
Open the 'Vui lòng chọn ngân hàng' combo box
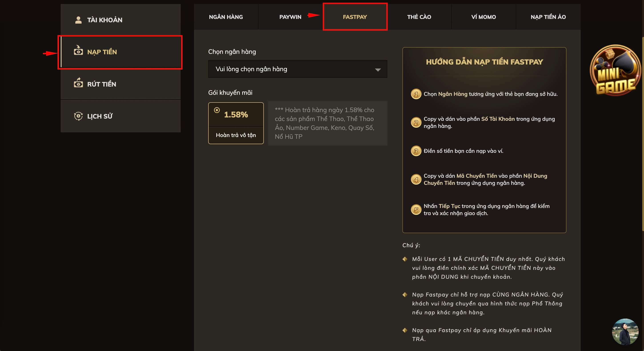coord(298,69)
